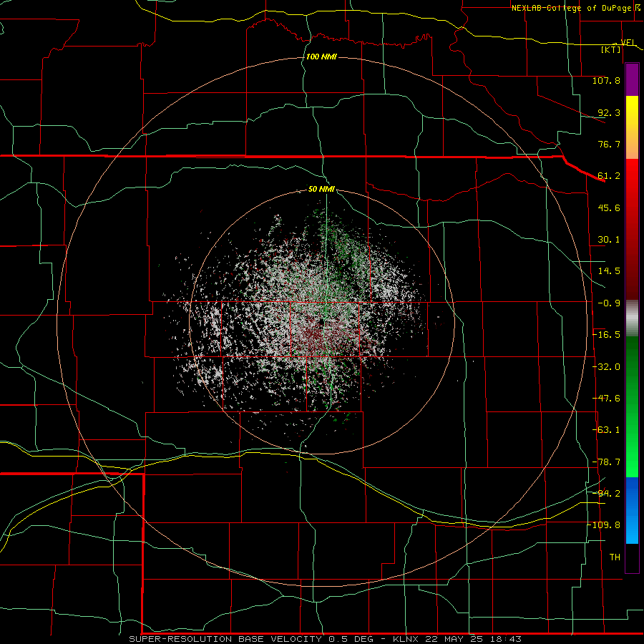Select the -47.6 legend value

606,399
